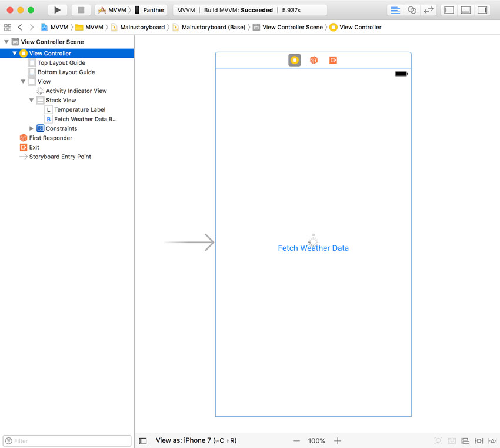Open the View Controller breadcrumb

click(x=355, y=28)
